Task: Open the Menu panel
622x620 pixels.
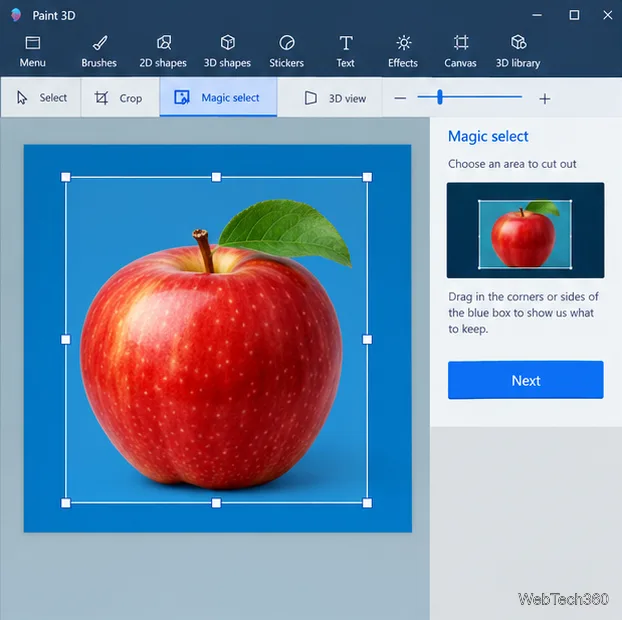Action: tap(33, 52)
